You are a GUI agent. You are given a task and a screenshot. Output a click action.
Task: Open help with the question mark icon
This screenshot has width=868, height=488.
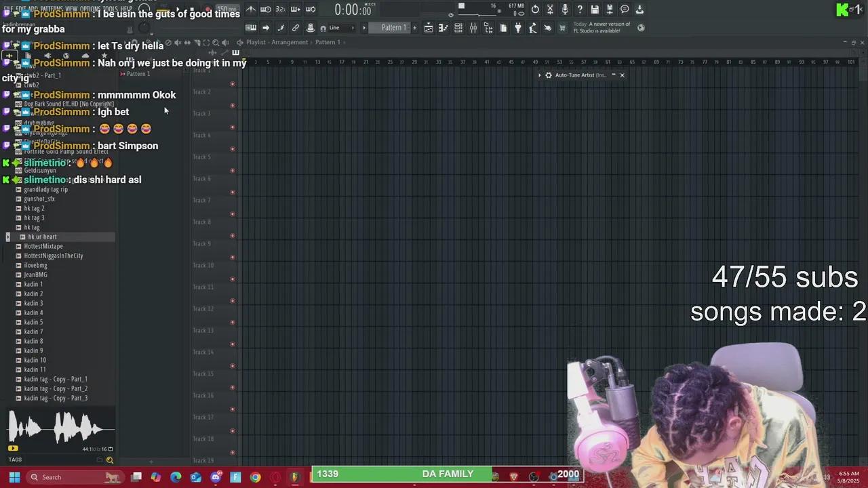coord(580,9)
